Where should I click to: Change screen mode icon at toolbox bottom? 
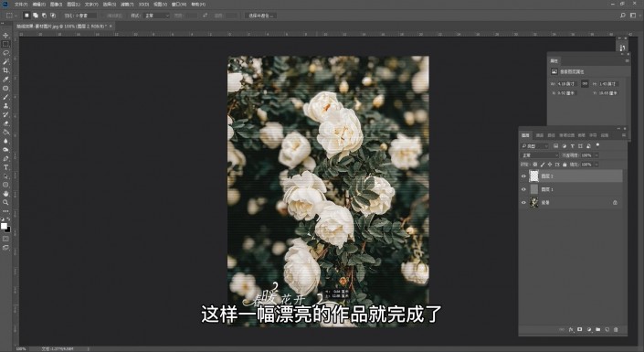tap(5, 248)
